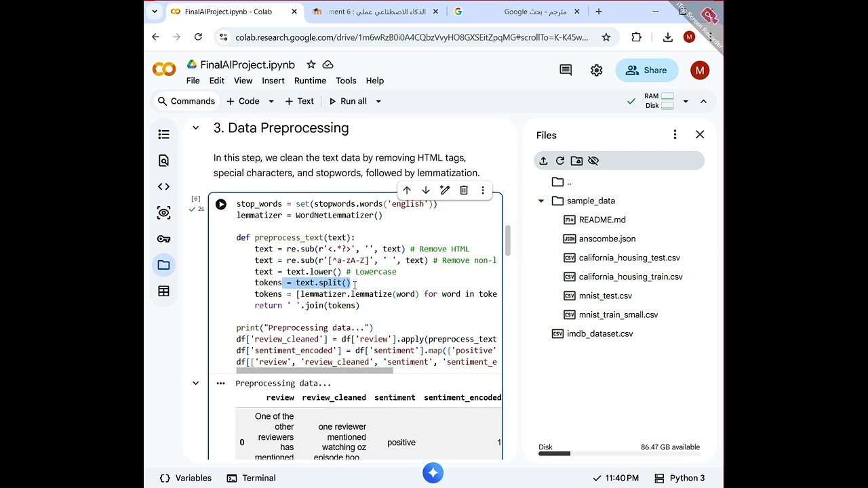Open the Terminal panel
The width and height of the screenshot is (868, 488).
tap(252, 478)
